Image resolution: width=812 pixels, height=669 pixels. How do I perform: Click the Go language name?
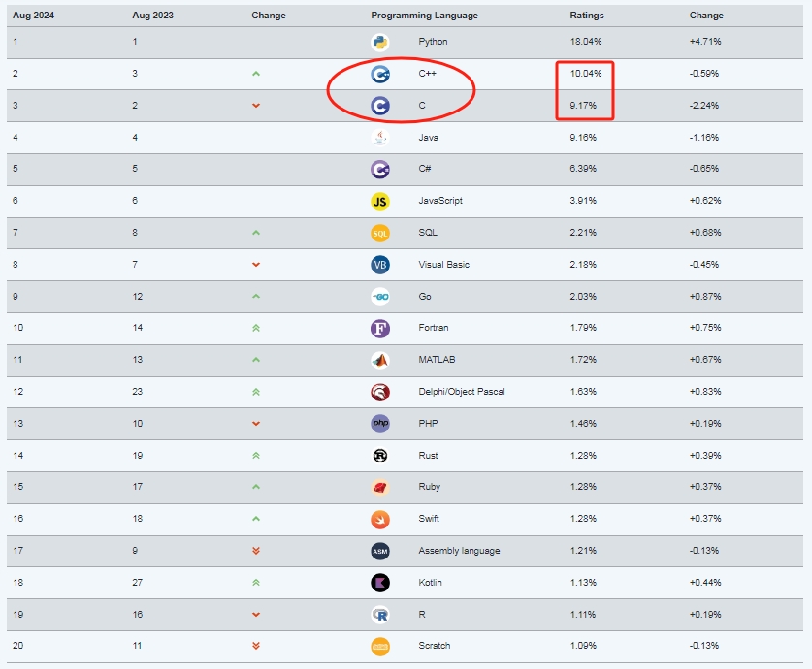[x=425, y=297]
